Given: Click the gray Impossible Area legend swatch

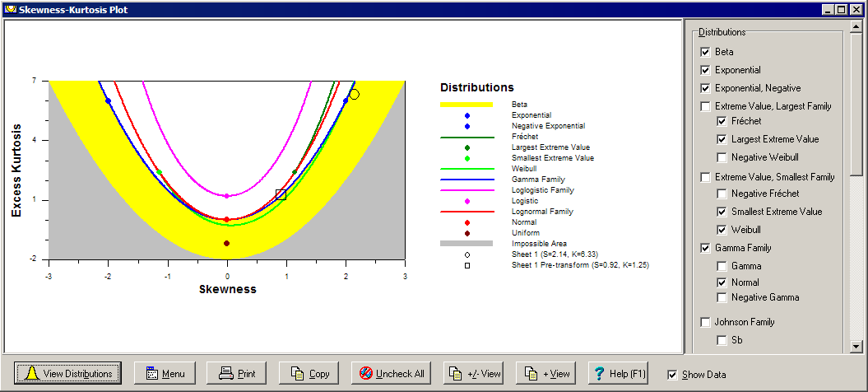Looking at the screenshot, I should (466, 244).
